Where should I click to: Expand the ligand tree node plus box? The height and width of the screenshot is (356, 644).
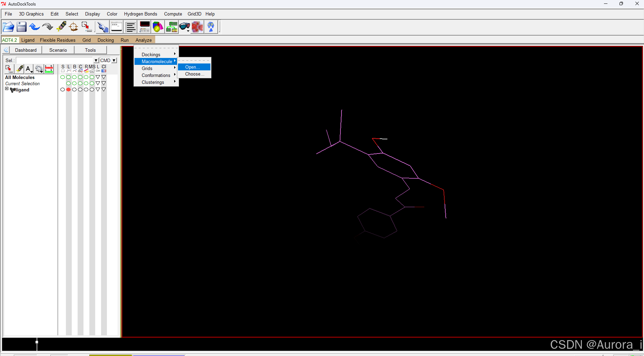pyautogui.click(x=7, y=89)
